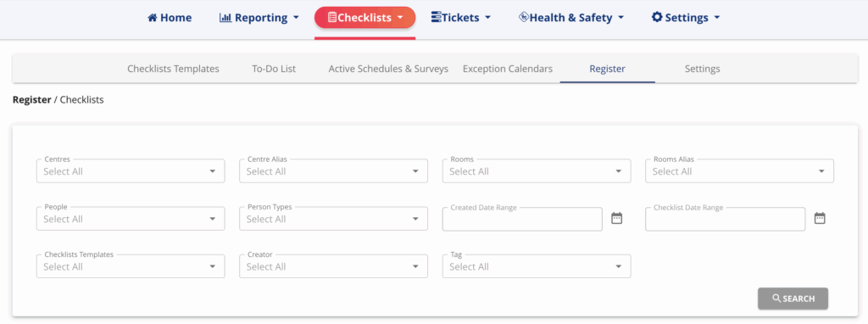
Task: Click the Checklists clipboard icon
Action: pyautogui.click(x=332, y=18)
